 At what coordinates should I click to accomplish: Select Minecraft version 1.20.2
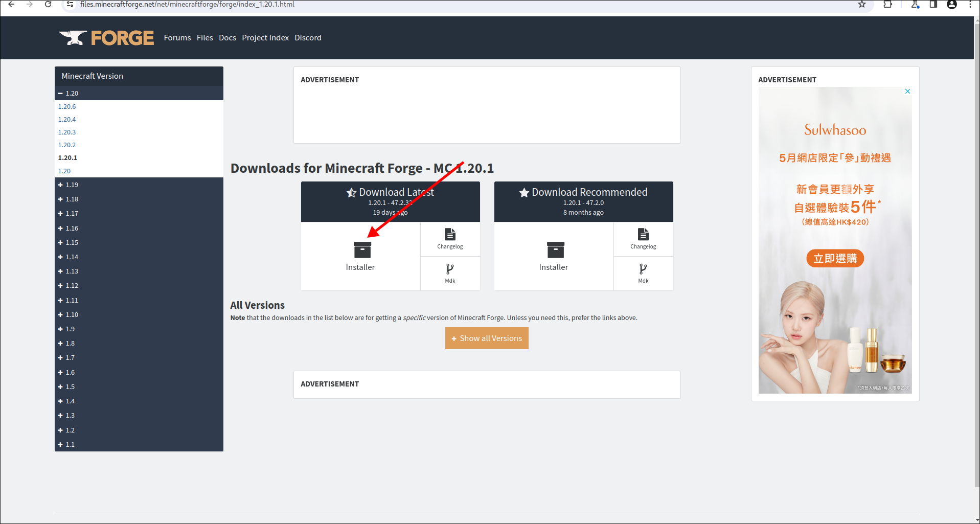(67, 145)
